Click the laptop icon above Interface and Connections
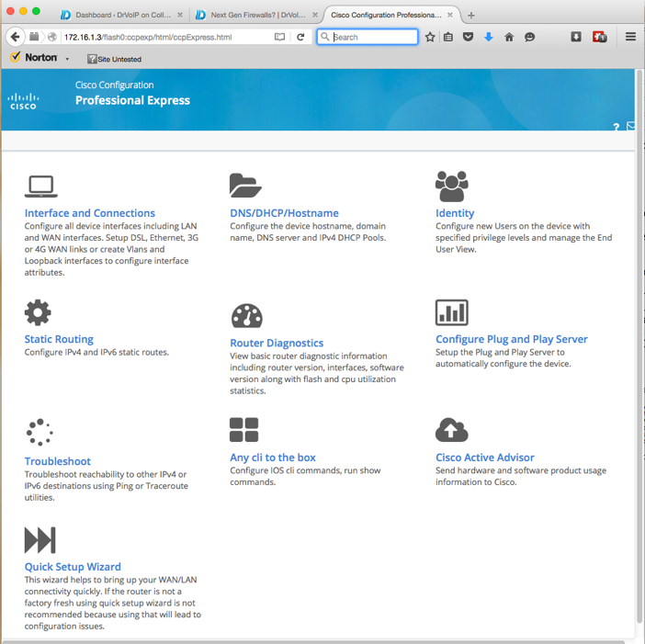645x644 pixels. tap(40, 186)
